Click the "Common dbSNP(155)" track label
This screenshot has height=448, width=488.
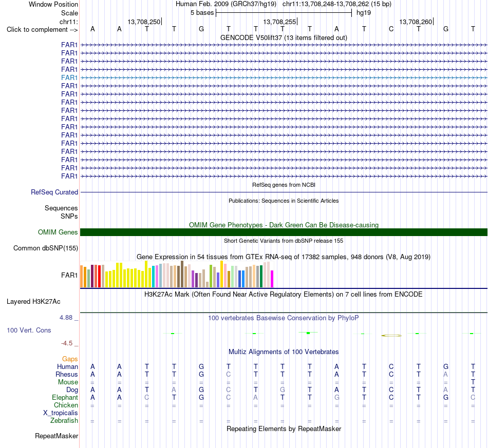(x=45, y=248)
